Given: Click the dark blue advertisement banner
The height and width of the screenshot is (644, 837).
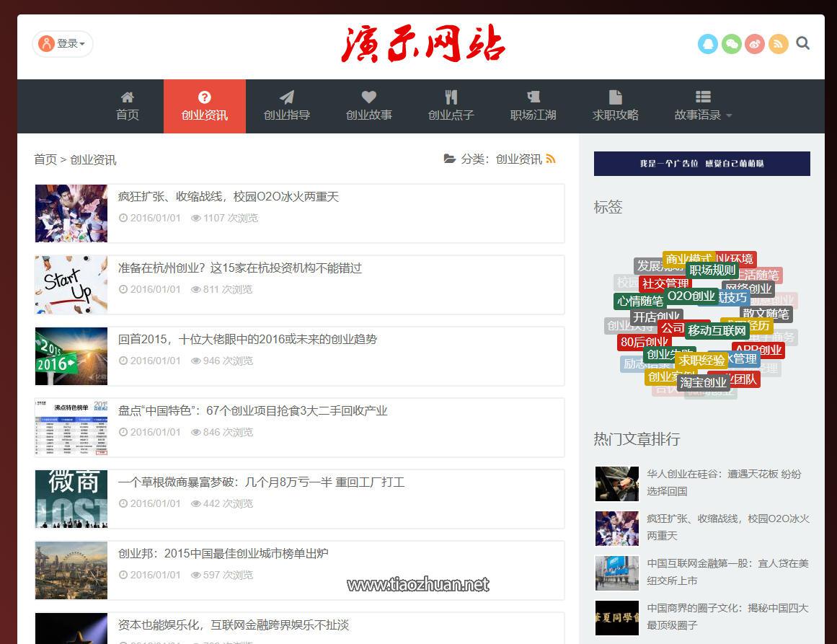Looking at the screenshot, I should 702,164.
